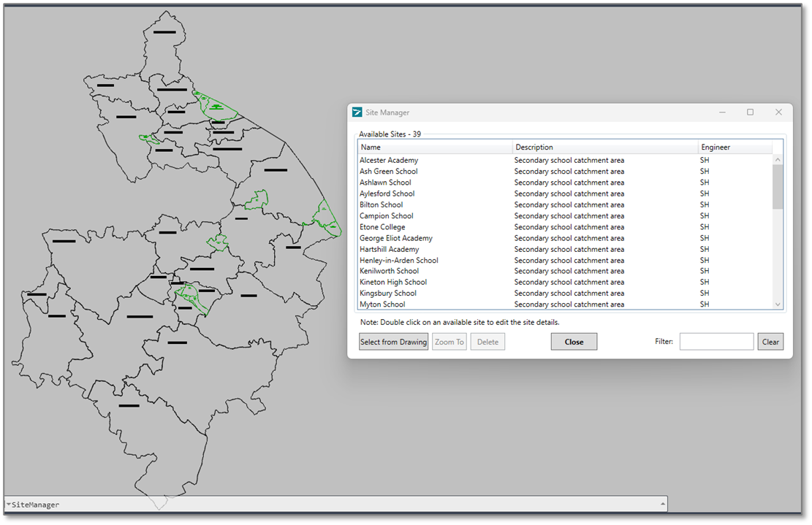Sort list by Description column header
Image resolution: width=812 pixels, height=525 pixels.
pyautogui.click(x=604, y=147)
